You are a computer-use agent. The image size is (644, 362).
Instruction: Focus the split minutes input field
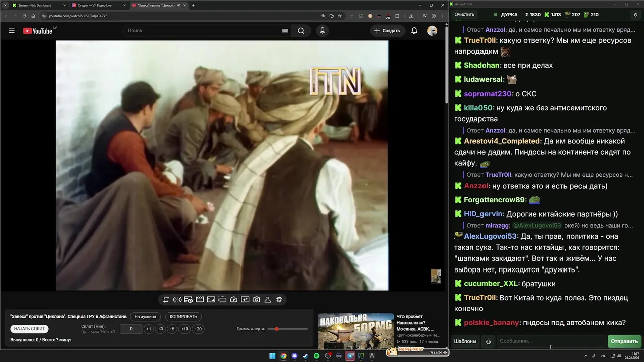131,329
